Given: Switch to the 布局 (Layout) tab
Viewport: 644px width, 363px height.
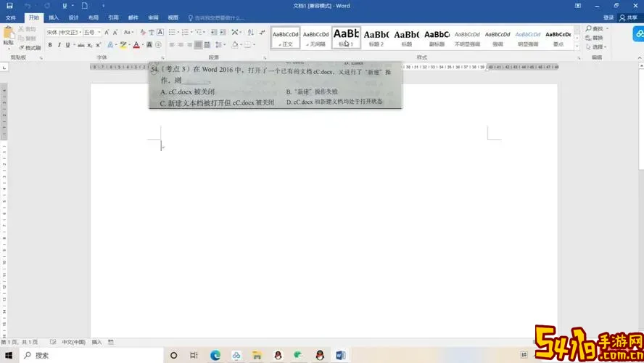Looking at the screenshot, I should tap(94, 17).
